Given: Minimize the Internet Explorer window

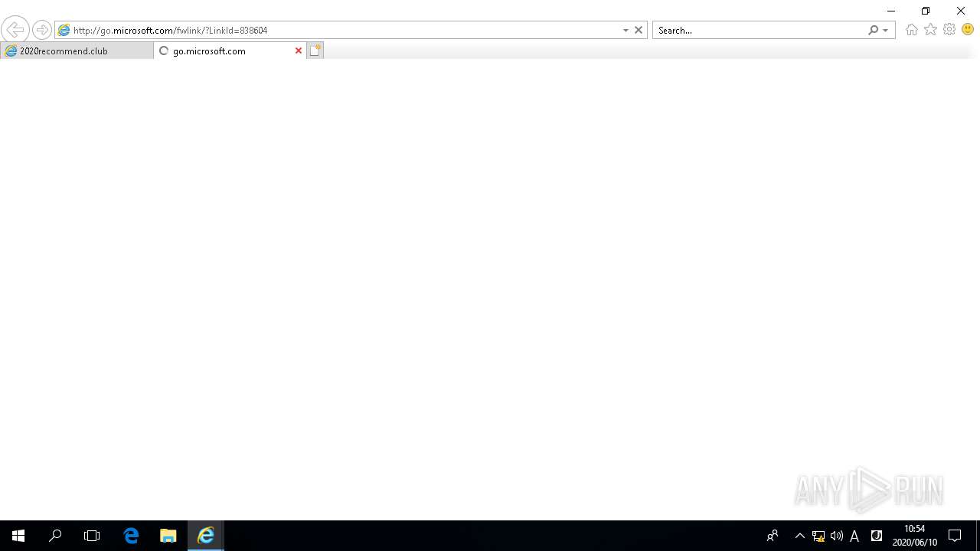Looking at the screenshot, I should tap(890, 11).
